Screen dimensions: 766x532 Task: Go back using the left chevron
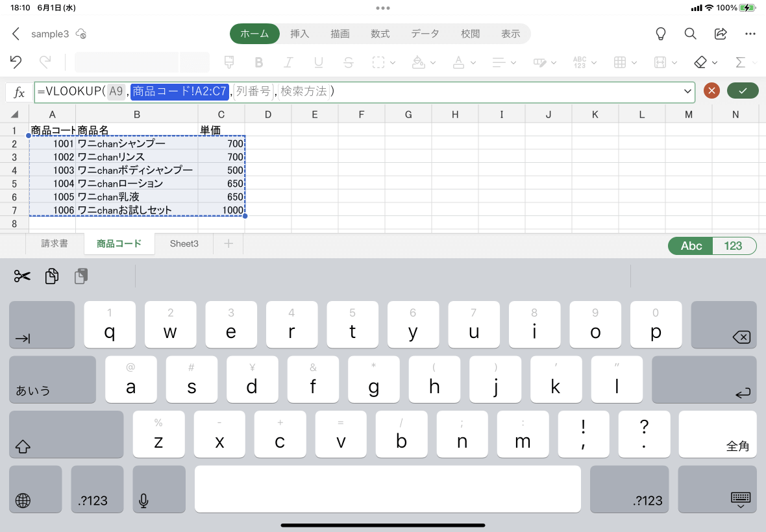tap(16, 34)
